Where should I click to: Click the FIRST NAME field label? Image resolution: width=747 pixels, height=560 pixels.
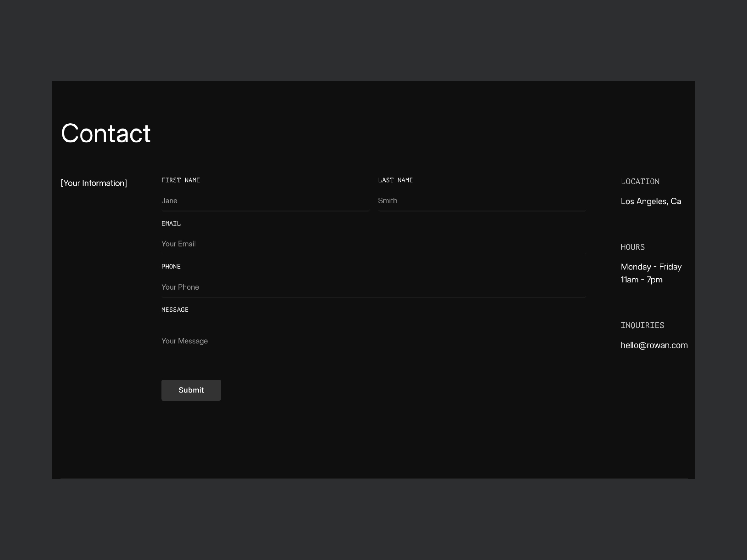[181, 180]
